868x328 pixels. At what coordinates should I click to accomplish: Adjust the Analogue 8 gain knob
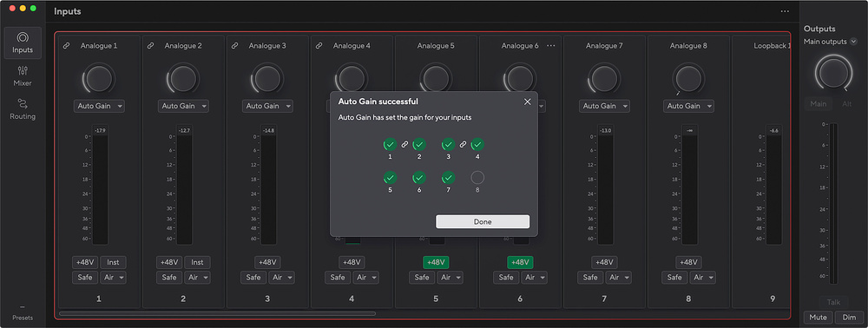[688, 79]
